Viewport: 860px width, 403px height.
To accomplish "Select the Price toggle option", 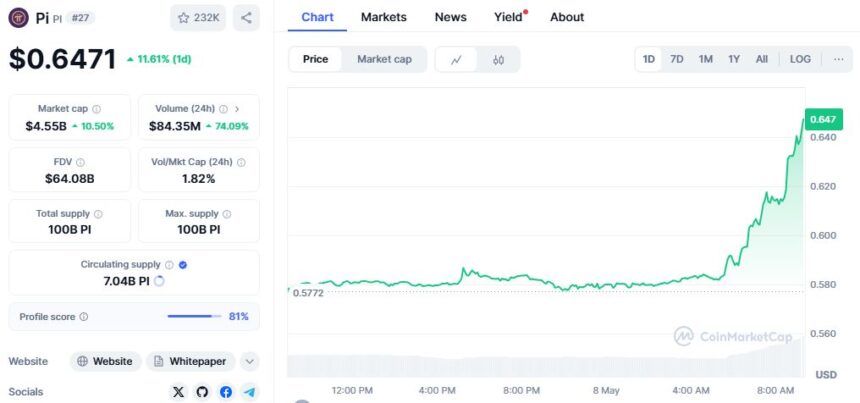I will coord(315,59).
